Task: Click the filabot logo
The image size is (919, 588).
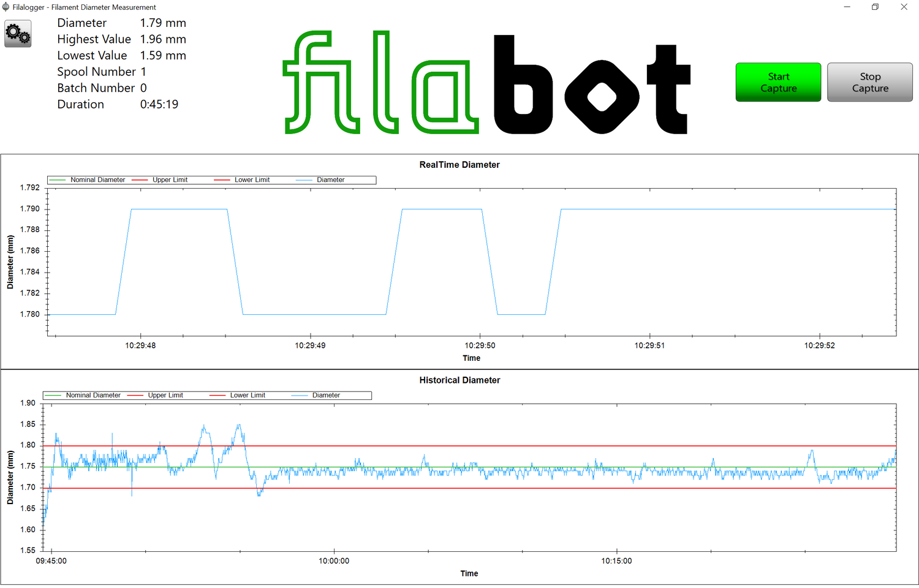Action: (x=487, y=83)
